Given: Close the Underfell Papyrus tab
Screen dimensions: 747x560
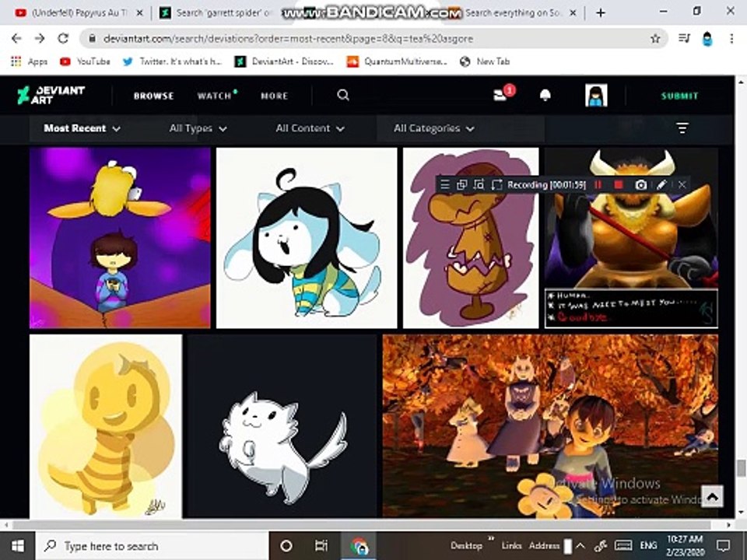Looking at the screenshot, I should click(x=139, y=13).
